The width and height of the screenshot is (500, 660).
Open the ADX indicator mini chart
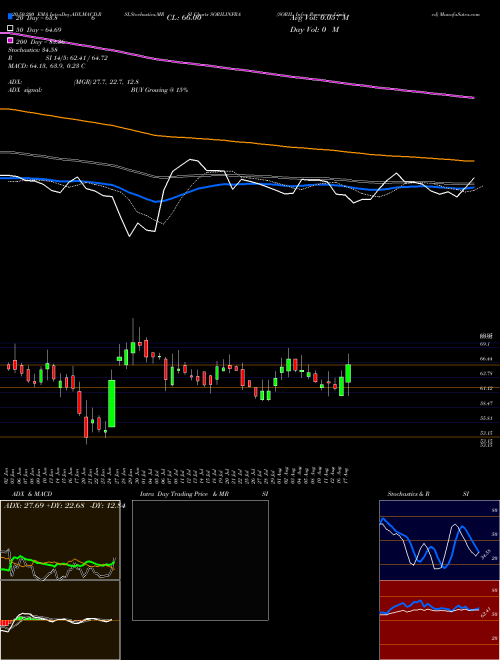pos(60,540)
